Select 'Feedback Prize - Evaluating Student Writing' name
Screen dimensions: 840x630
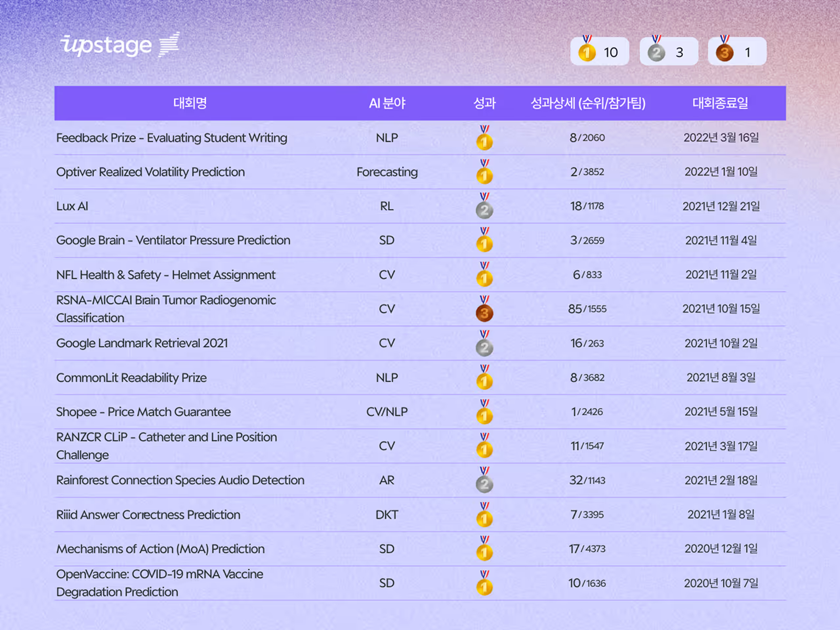(x=172, y=138)
